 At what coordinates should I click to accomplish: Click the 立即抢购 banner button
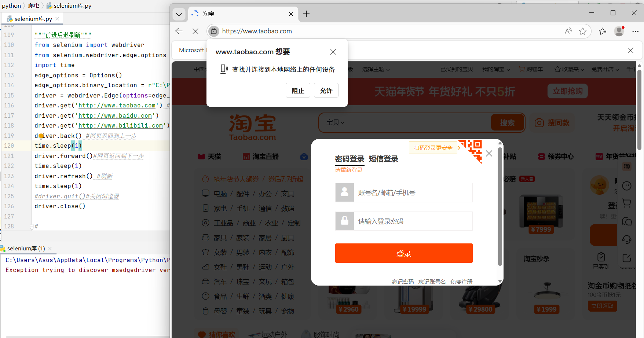568,91
